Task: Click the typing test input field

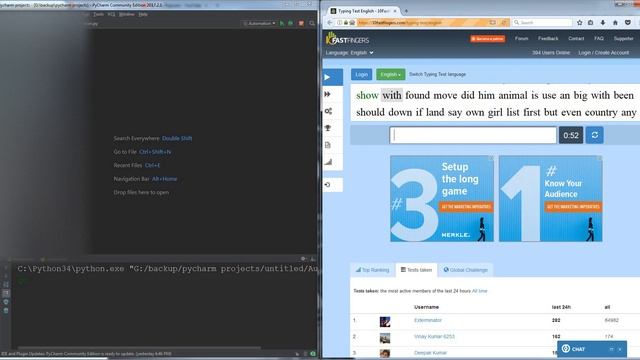Action: tap(473, 135)
